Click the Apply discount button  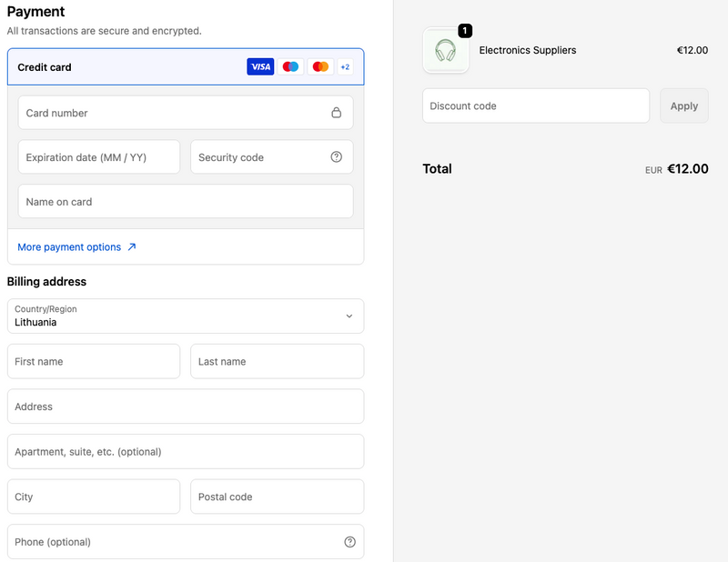point(684,105)
